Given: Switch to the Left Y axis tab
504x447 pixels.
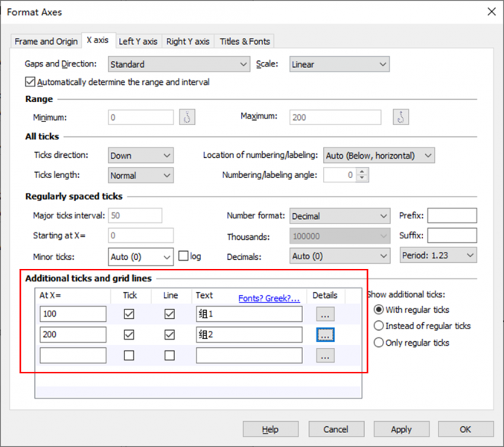Looking at the screenshot, I should pyautogui.click(x=138, y=41).
